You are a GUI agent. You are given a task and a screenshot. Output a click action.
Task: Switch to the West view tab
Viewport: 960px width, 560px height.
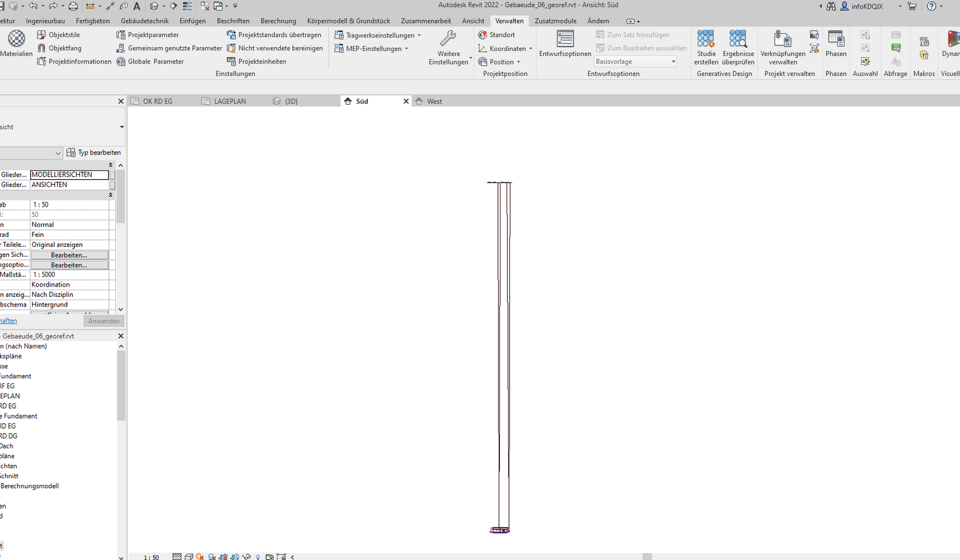point(434,100)
